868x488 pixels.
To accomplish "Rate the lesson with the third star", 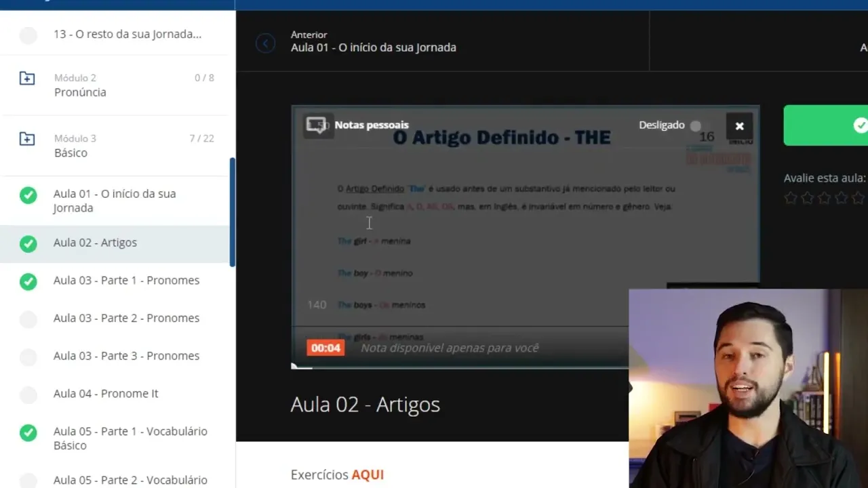I will pos(825,198).
